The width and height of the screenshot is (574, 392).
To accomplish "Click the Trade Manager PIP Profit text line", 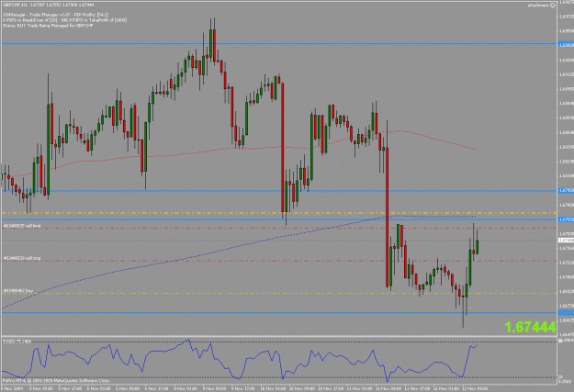I will (x=55, y=15).
